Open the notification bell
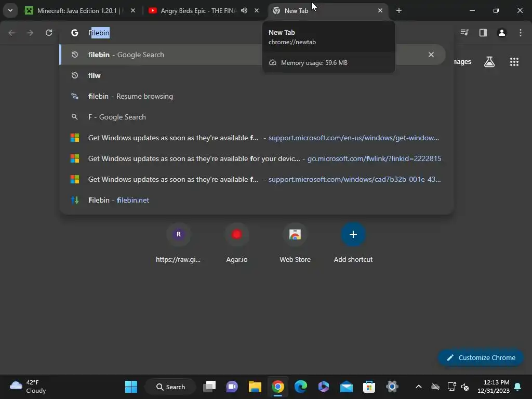The width and height of the screenshot is (532, 399). click(x=517, y=387)
